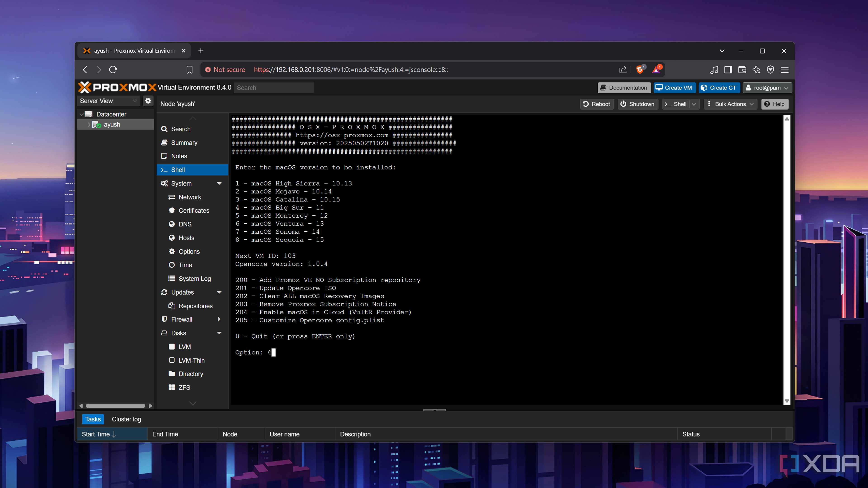Sort tasks by Start Time column

pos(113,434)
